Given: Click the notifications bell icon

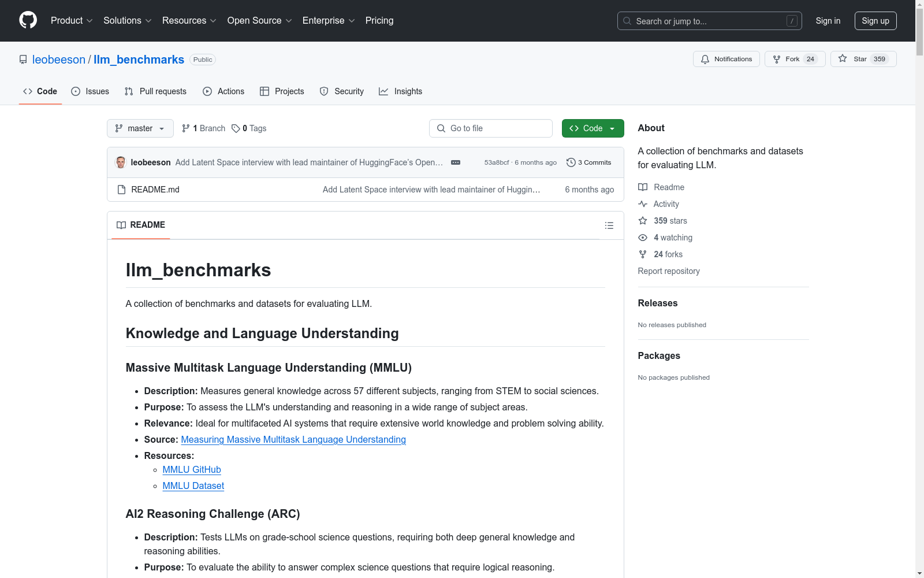Looking at the screenshot, I should coord(705,59).
